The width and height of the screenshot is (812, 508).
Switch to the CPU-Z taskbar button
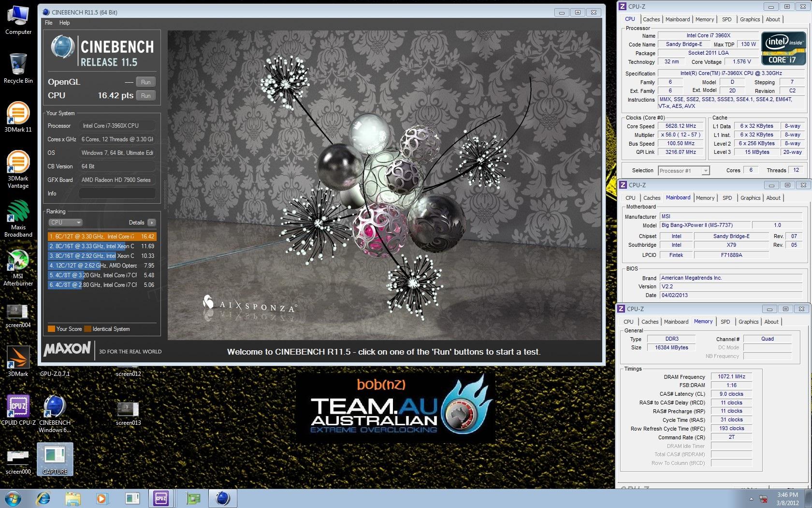pyautogui.click(x=160, y=498)
